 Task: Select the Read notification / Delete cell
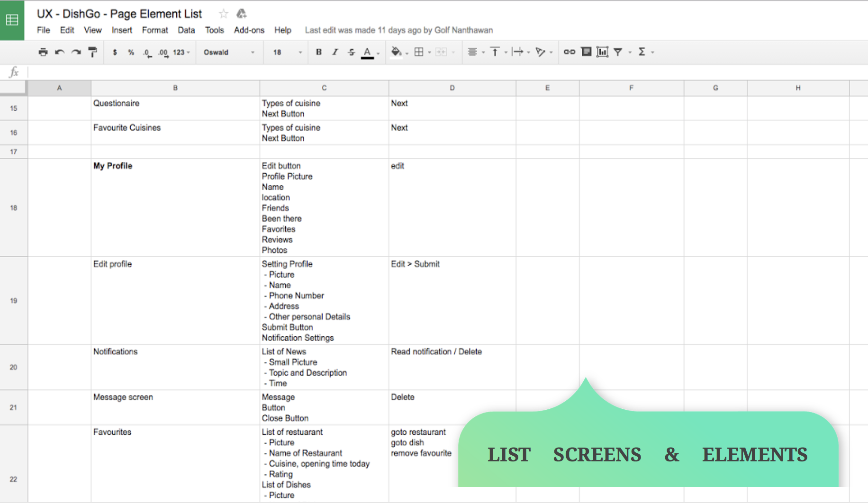click(452, 368)
